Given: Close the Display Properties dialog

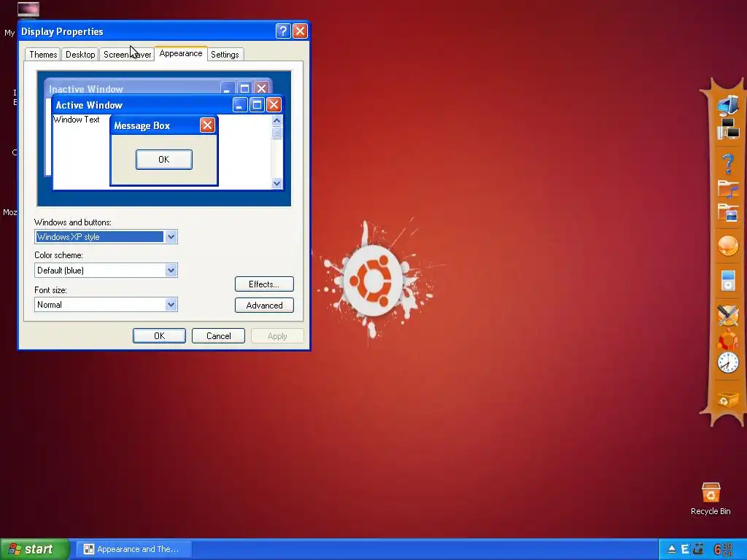Looking at the screenshot, I should click(x=300, y=31).
